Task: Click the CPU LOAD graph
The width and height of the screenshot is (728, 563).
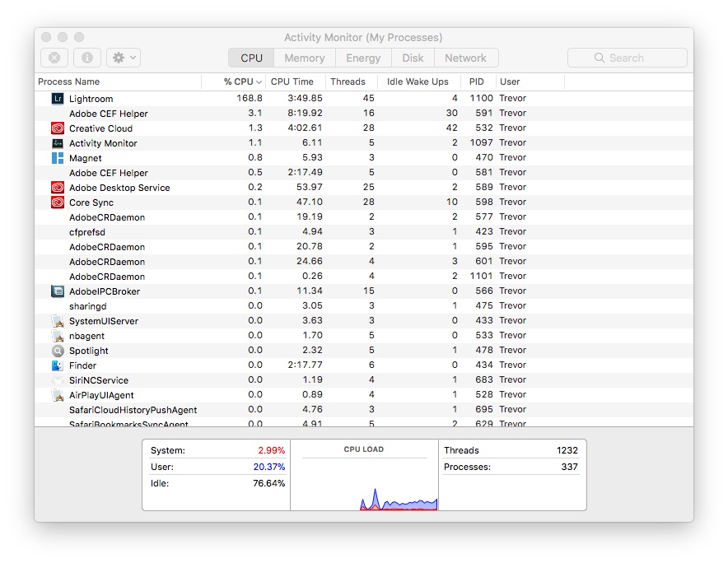Action: point(365,485)
